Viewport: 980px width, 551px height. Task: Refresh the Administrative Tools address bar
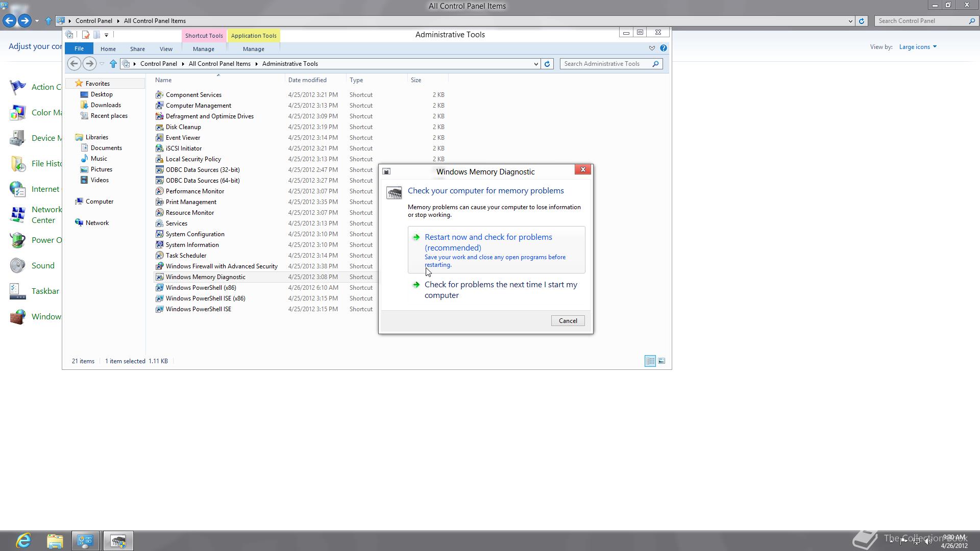pos(547,64)
